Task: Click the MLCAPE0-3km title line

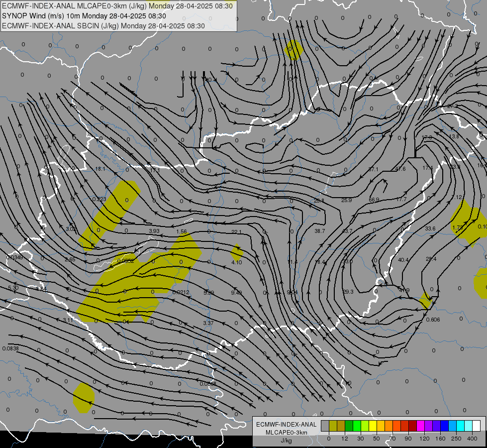Action: (117, 6)
